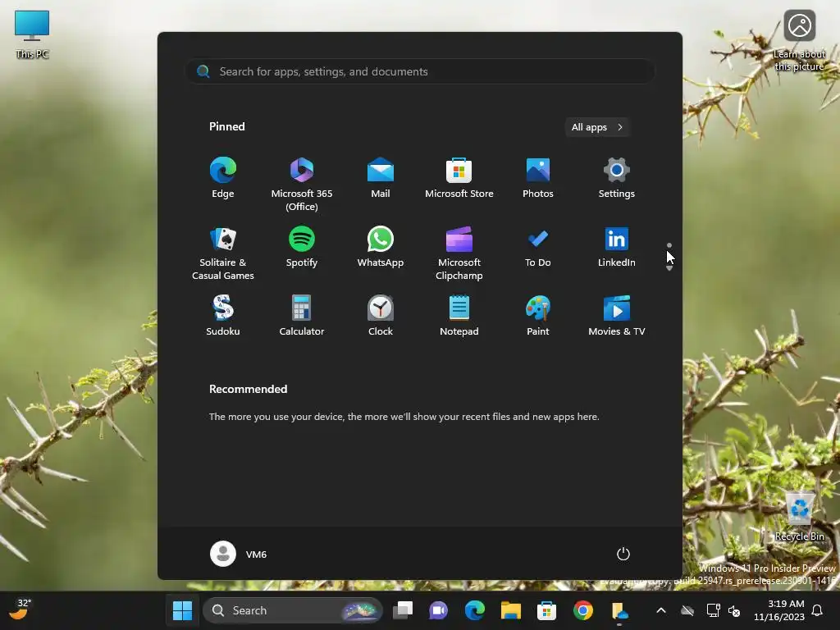
Task: Select the first pinned page dot
Action: click(669, 245)
